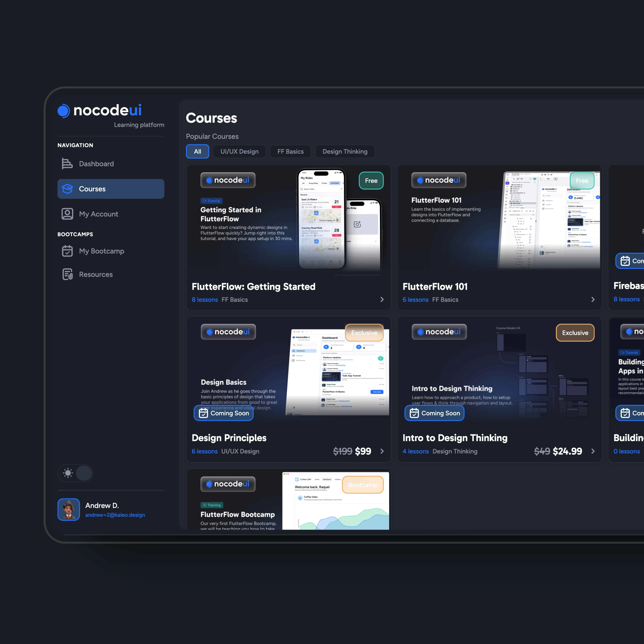Click Design Thinking category label under lessons
This screenshot has height=644, width=644.
[455, 451]
